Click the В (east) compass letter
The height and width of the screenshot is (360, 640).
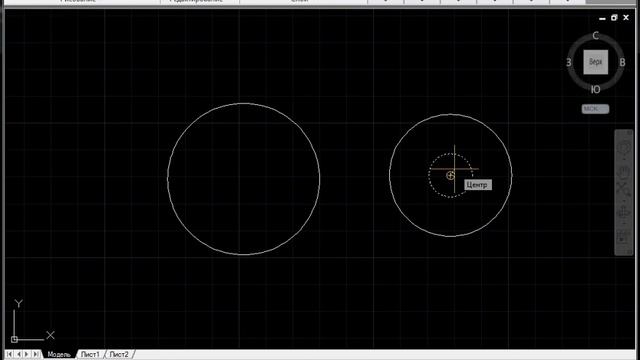[x=622, y=62]
